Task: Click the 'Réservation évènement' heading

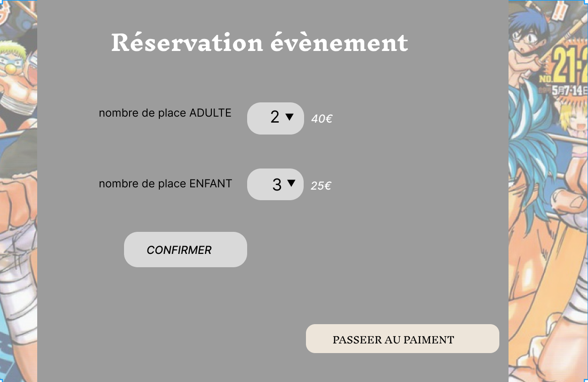Action: (x=260, y=43)
